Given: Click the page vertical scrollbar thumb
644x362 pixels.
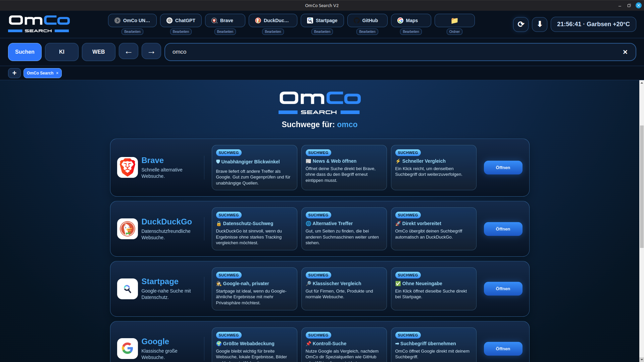Looking at the screenshot, I should click(x=642, y=186).
